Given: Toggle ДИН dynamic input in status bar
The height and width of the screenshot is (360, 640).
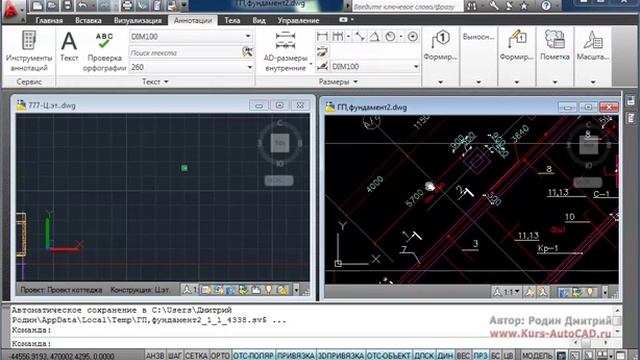Looking at the screenshot, I should pos(445,356).
